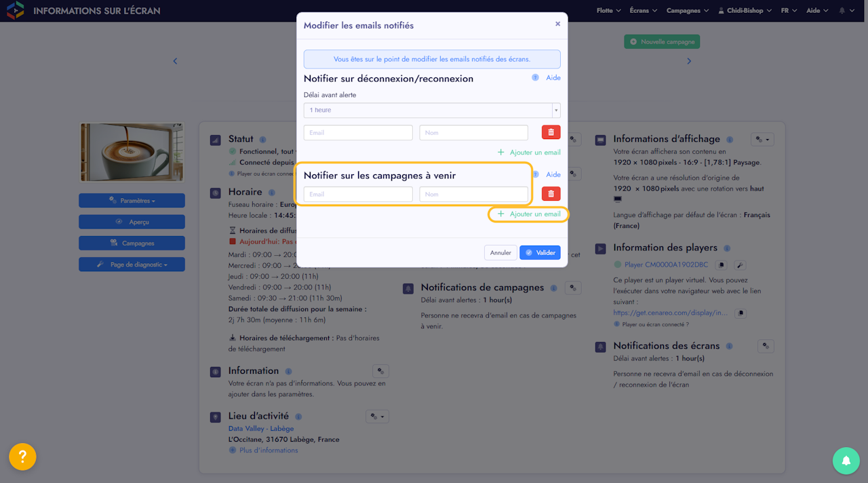Click the Information des players play icon
The height and width of the screenshot is (483, 868).
tap(600, 248)
